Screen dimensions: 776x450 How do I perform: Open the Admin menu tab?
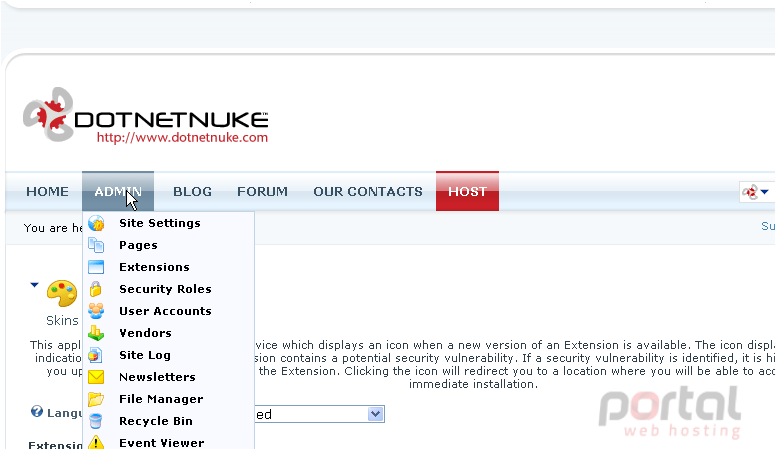118,192
